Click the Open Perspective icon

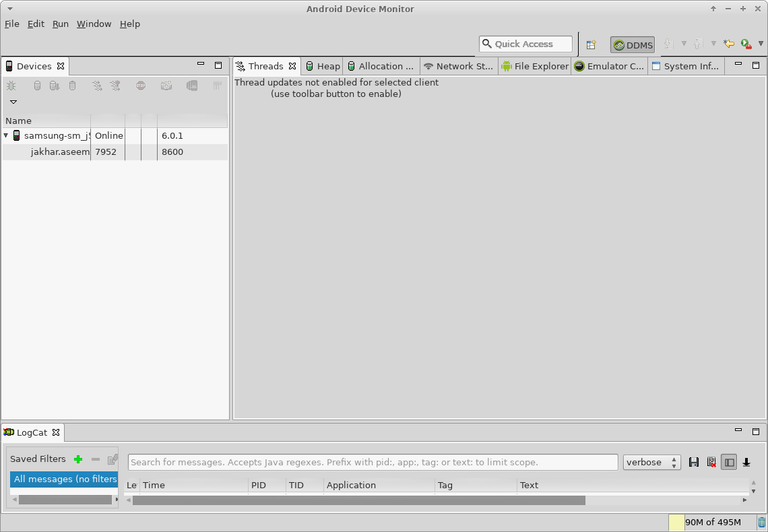[x=591, y=44]
